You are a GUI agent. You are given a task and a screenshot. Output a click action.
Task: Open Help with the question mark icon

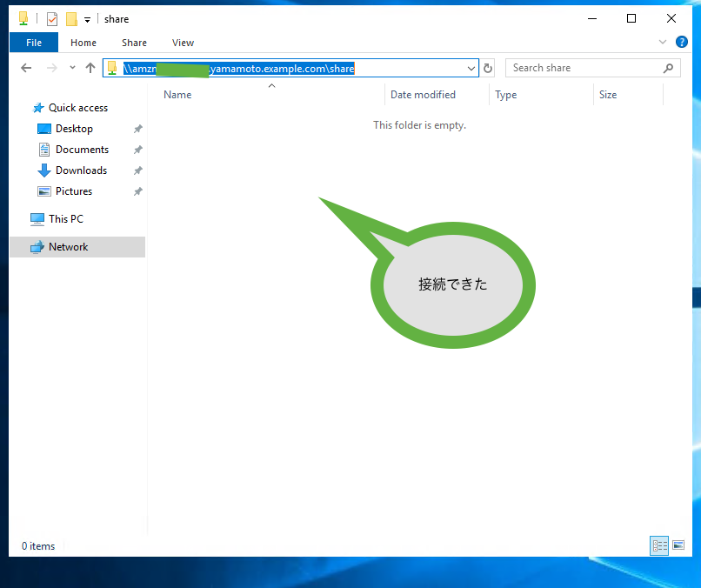tap(681, 42)
